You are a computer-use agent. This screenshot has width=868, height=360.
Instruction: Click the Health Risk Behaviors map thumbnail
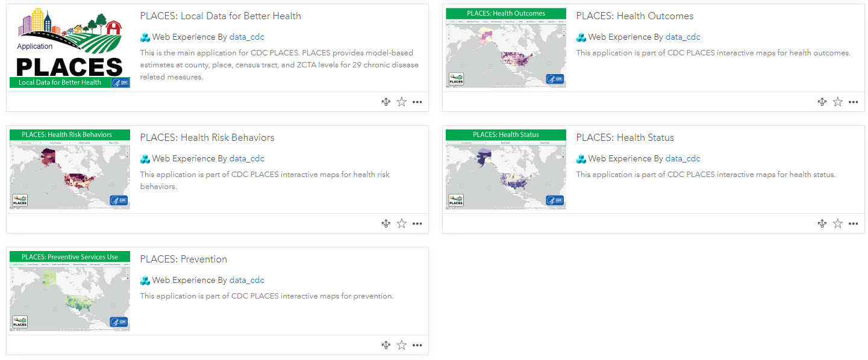[x=70, y=170]
